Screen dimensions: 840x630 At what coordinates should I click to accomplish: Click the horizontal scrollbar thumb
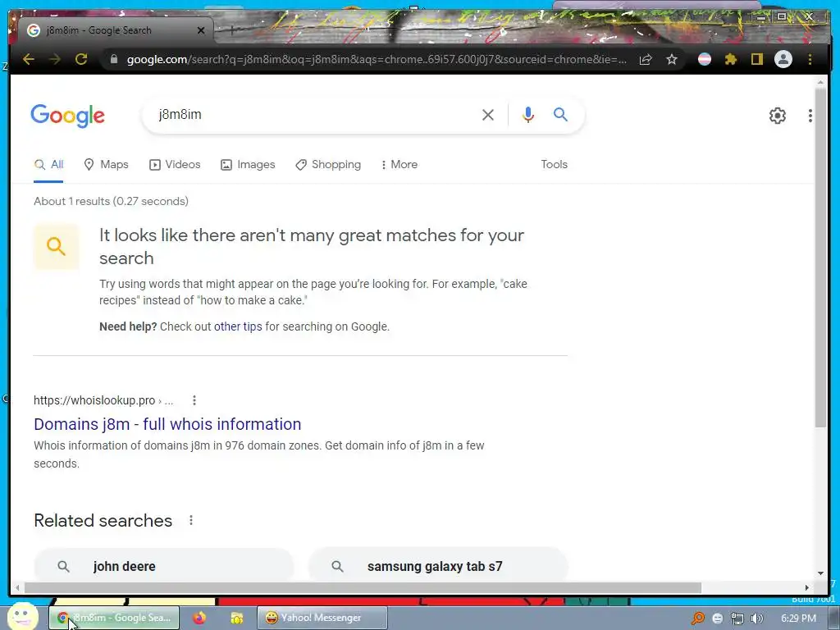[363, 587]
